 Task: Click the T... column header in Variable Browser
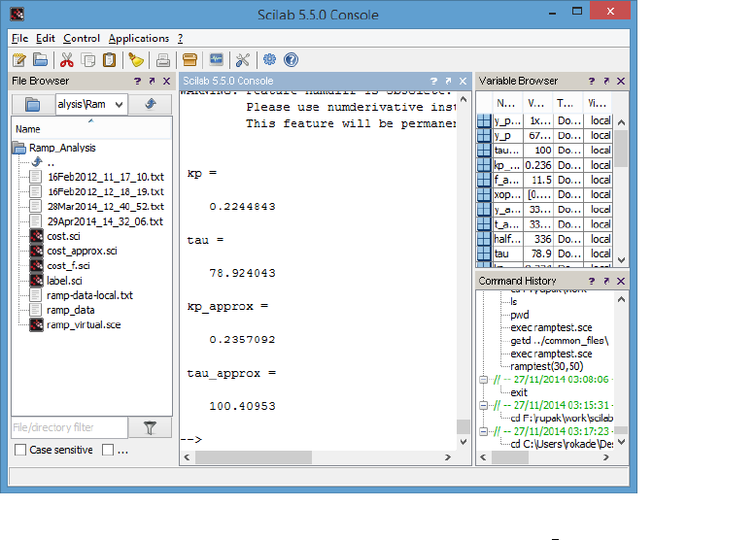567,103
